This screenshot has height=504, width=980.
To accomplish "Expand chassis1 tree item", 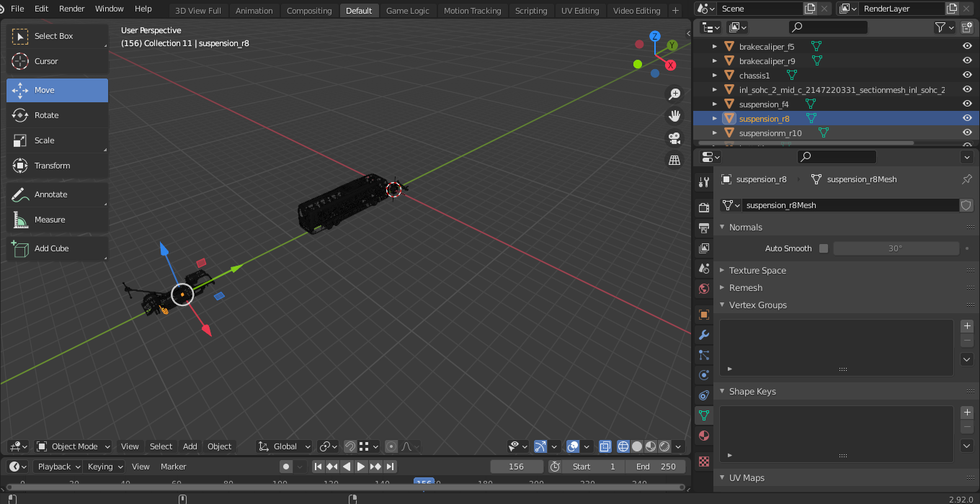I will pos(715,75).
